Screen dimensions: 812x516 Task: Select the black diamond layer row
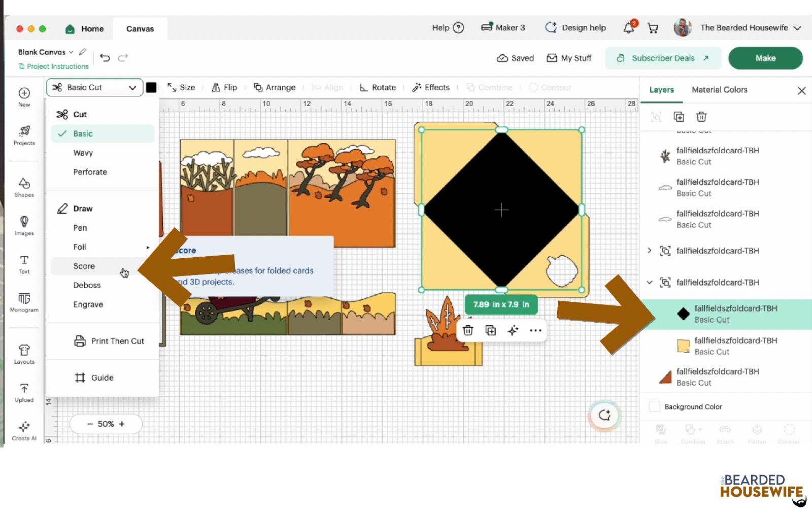coord(726,314)
